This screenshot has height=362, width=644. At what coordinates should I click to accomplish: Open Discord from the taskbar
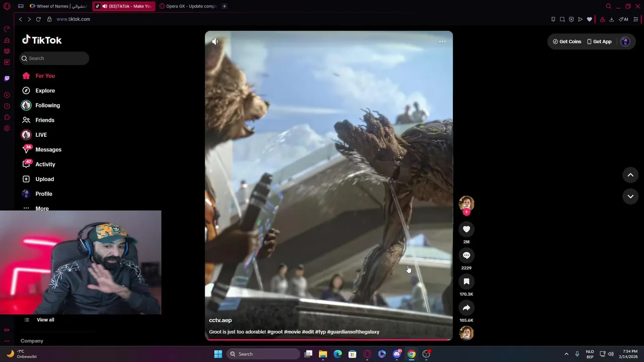[397, 354]
